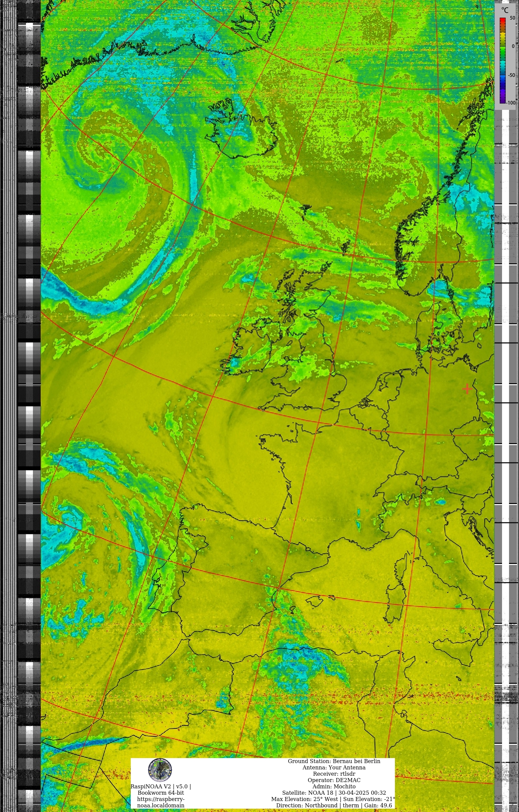Image resolution: width=519 pixels, height=812 pixels.
Task: Click the -50 value on temperature legend
Action: coord(511,75)
